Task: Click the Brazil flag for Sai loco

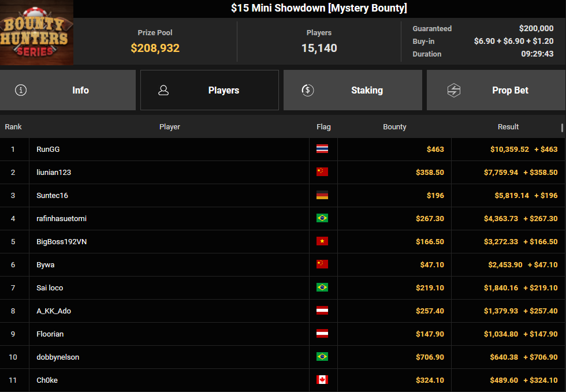Action: (322, 288)
